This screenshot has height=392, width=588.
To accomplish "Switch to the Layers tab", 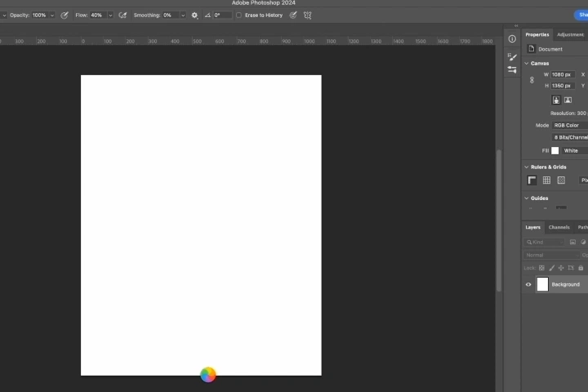I will (x=532, y=227).
